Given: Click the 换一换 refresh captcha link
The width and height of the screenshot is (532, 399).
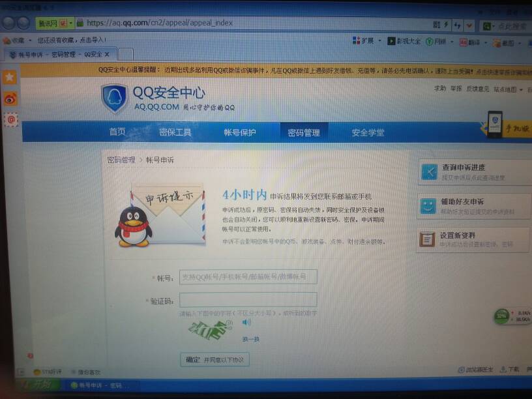Looking at the screenshot, I should coord(251,339).
